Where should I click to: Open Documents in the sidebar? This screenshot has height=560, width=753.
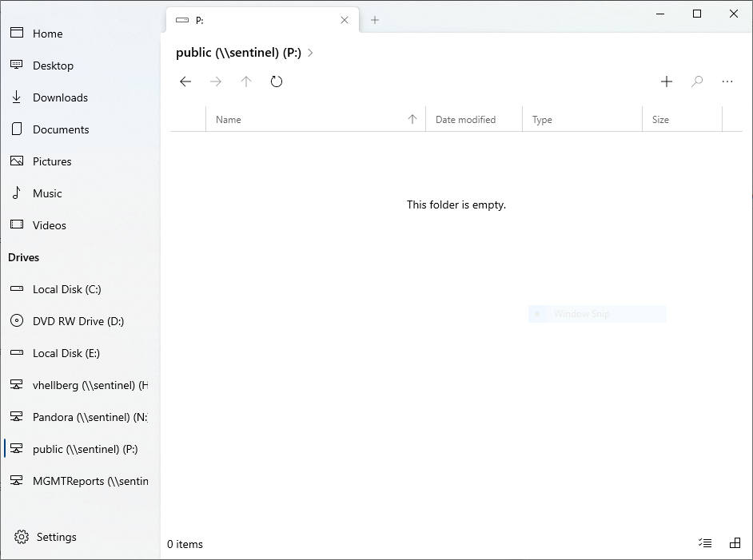(x=80, y=129)
